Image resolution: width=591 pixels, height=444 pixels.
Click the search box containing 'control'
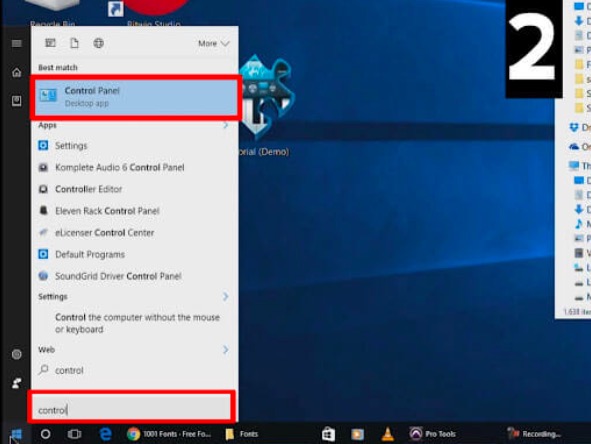pyautogui.click(x=131, y=407)
